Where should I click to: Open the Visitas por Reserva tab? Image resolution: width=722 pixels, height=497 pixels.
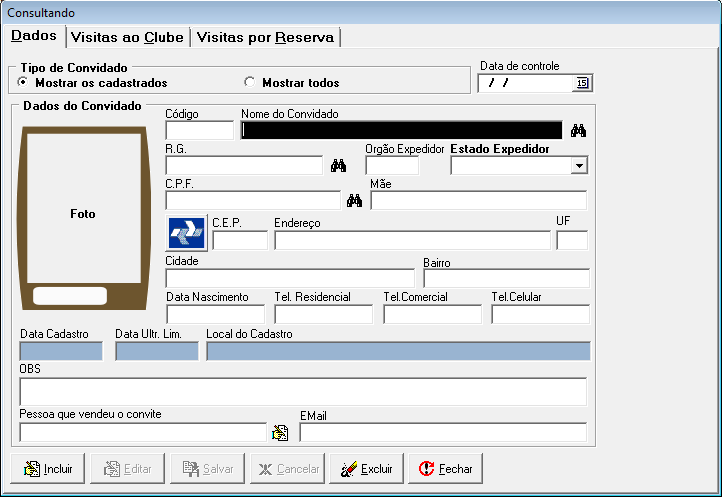pyautogui.click(x=266, y=37)
